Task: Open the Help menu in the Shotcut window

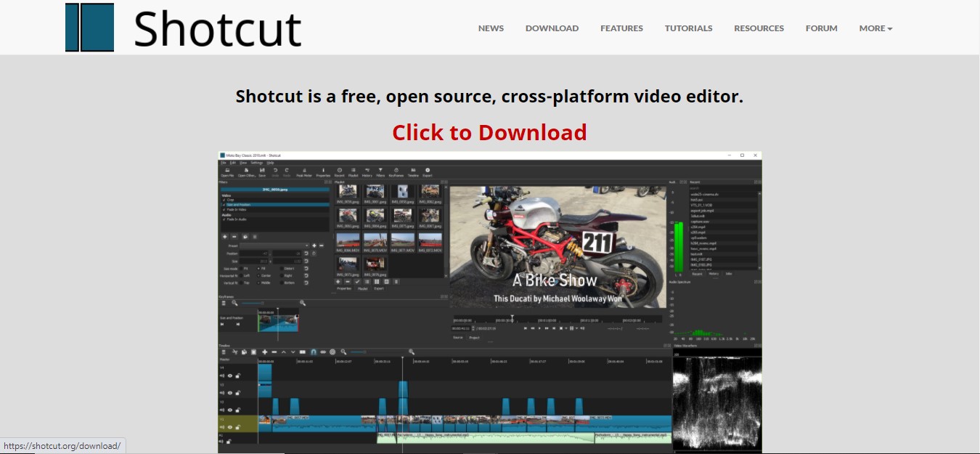Action: (270, 163)
